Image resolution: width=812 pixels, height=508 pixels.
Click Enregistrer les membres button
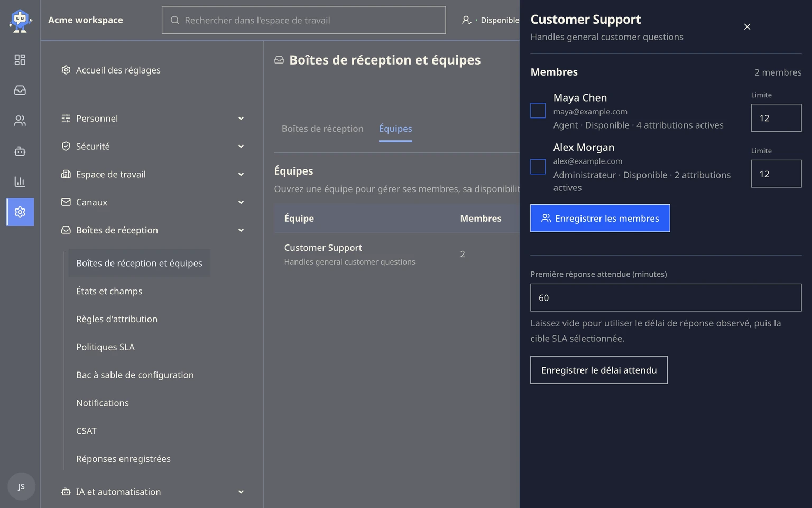click(x=600, y=218)
